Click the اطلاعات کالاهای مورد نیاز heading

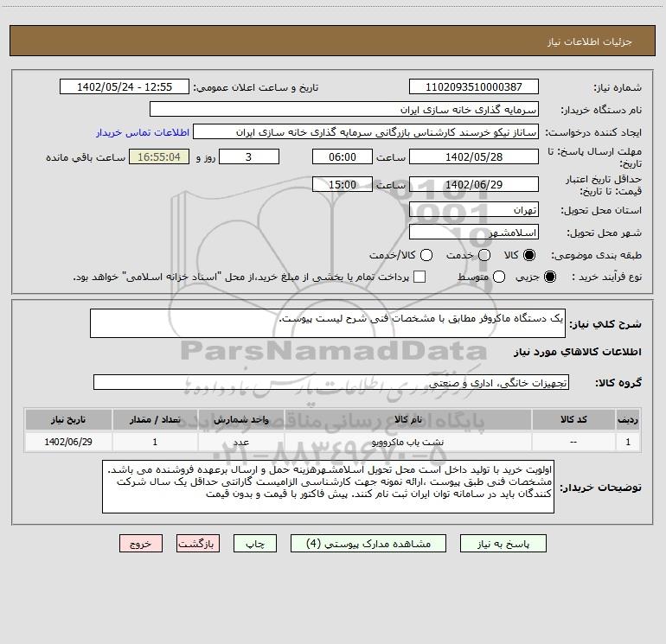(x=577, y=352)
